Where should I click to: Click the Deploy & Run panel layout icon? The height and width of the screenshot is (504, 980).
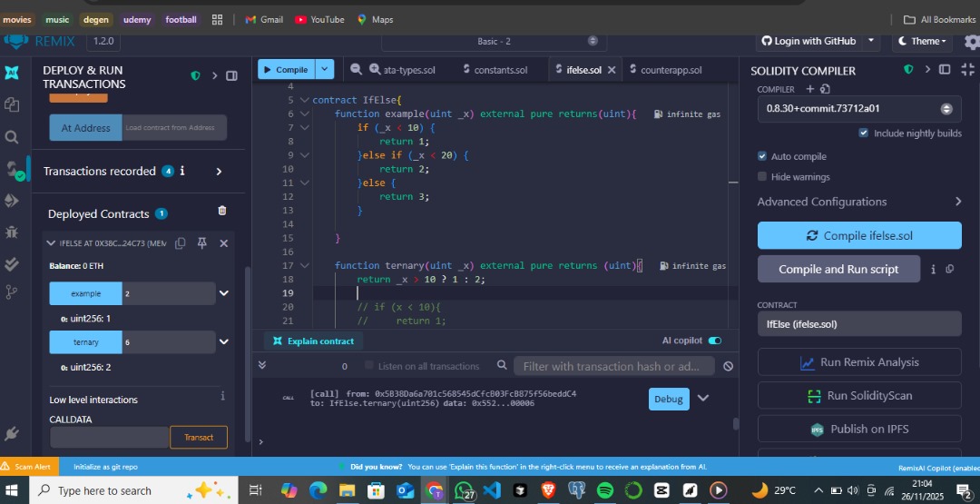click(x=232, y=75)
